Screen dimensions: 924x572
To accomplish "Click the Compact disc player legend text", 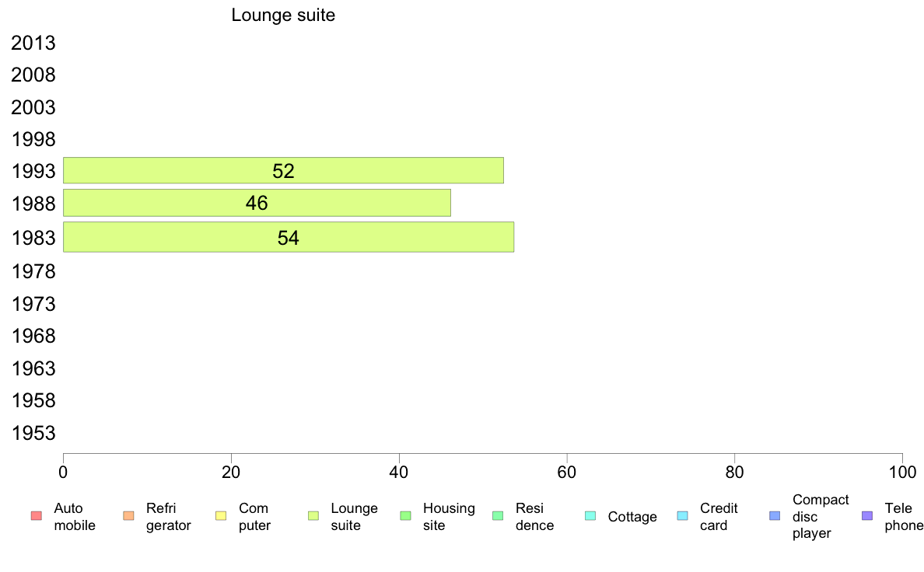I will (x=821, y=517).
